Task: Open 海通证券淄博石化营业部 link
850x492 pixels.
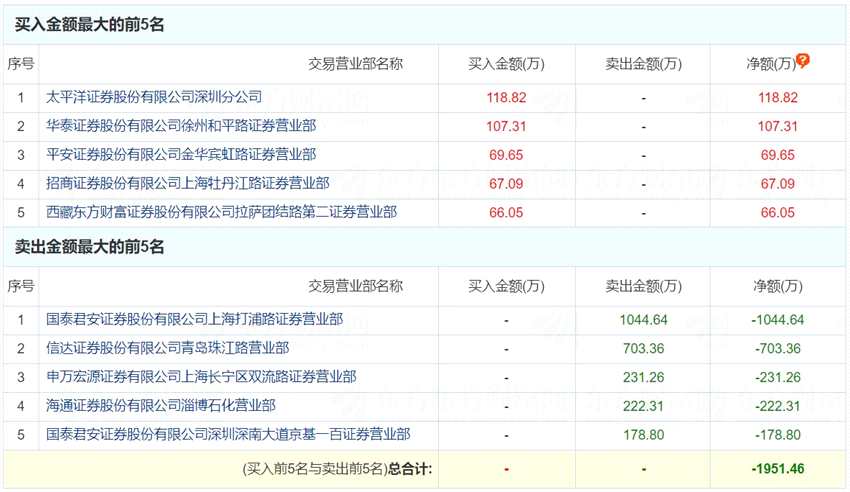Action: click(161, 405)
